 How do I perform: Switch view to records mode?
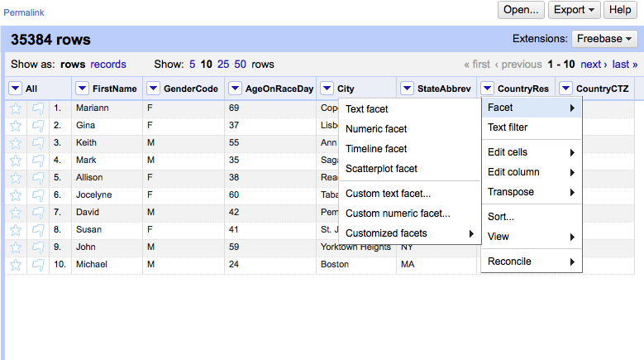[x=108, y=64]
